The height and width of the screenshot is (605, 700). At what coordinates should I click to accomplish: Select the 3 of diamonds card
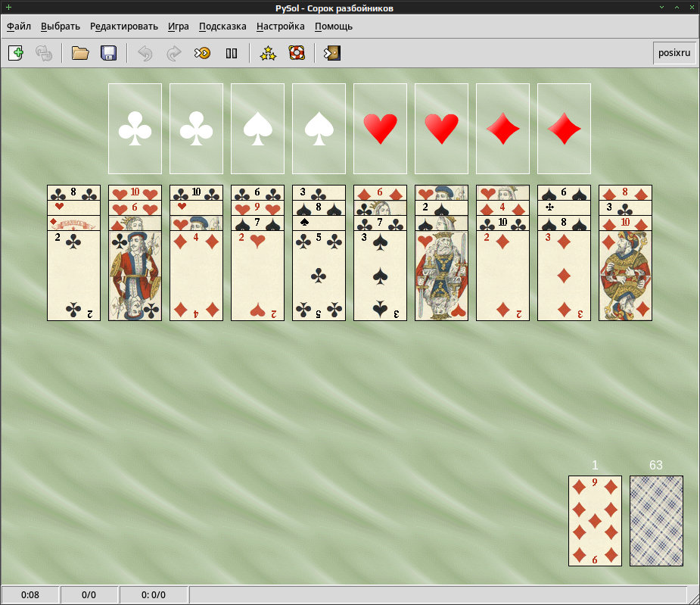coord(564,276)
